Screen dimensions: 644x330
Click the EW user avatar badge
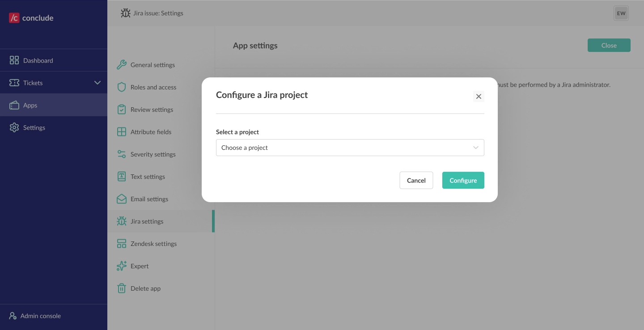click(621, 13)
